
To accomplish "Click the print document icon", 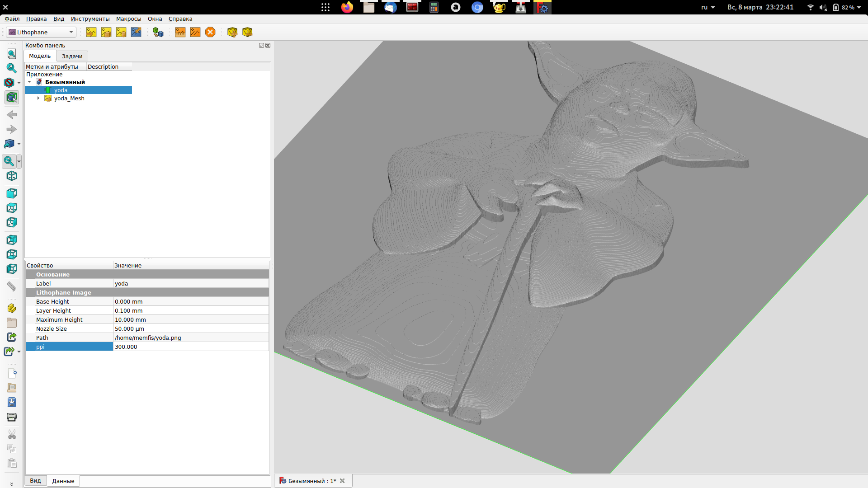I will [x=11, y=417].
